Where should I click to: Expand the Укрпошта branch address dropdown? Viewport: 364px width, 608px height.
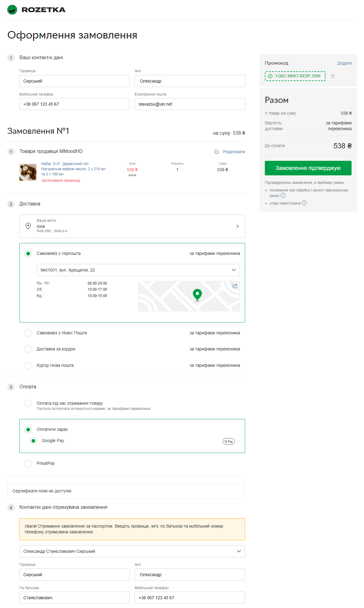click(x=138, y=270)
